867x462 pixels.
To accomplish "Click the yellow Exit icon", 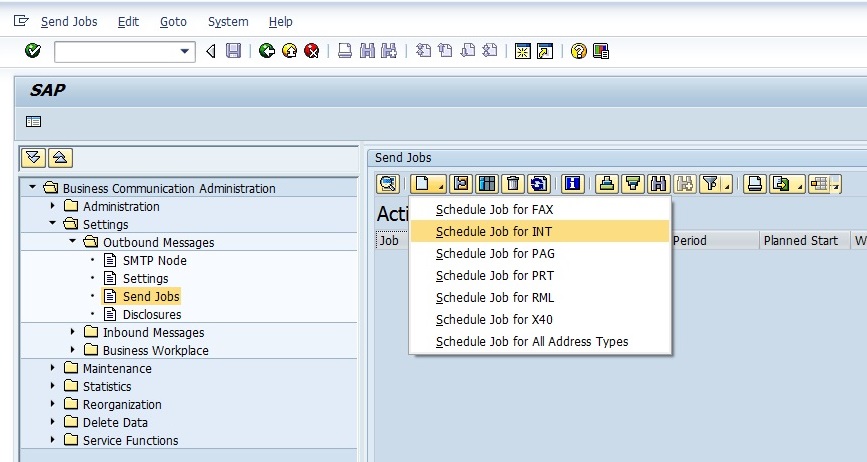I will click(x=289, y=51).
